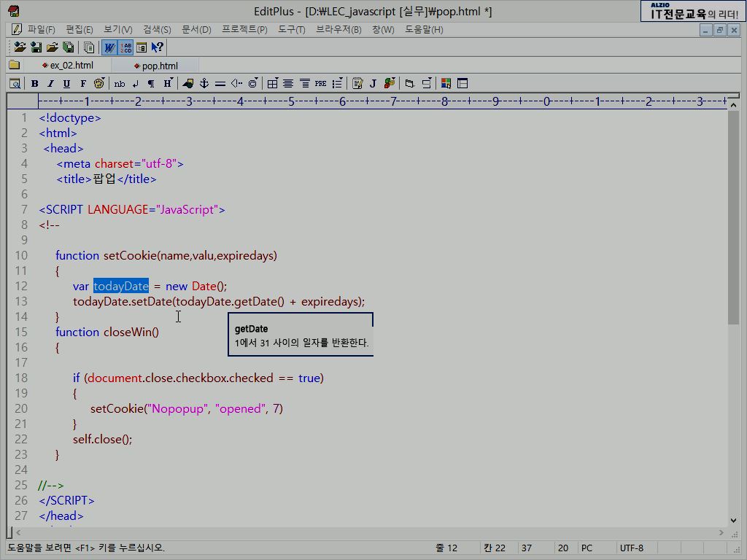Screen dimensions: 747x560
Task: Click the block quote indent icon
Action: point(304,84)
